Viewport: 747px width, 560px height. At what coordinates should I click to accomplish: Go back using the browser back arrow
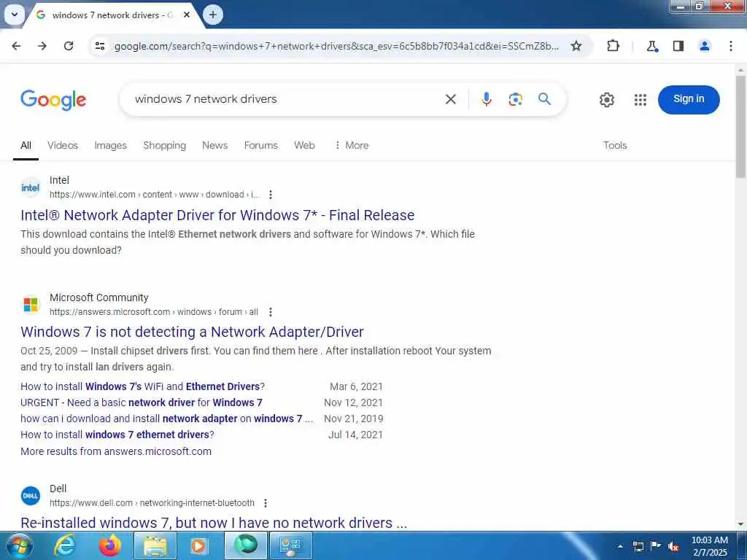click(16, 46)
